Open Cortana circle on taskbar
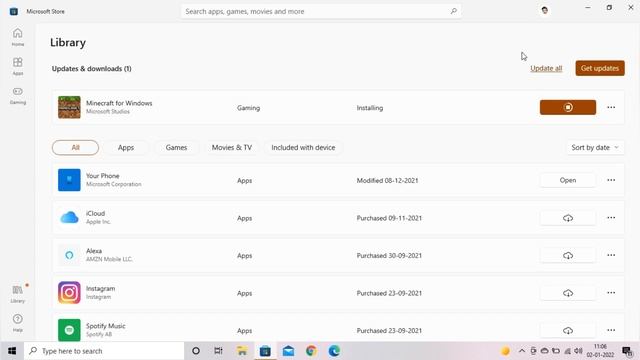The width and height of the screenshot is (640, 360). pyautogui.click(x=196, y=351)
